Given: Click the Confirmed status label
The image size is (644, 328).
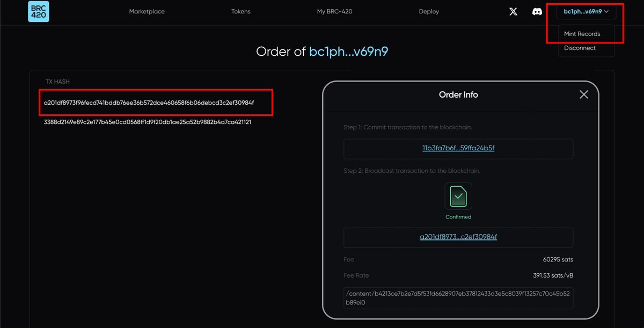Looking at the screenshot, I should pos(458,217).
